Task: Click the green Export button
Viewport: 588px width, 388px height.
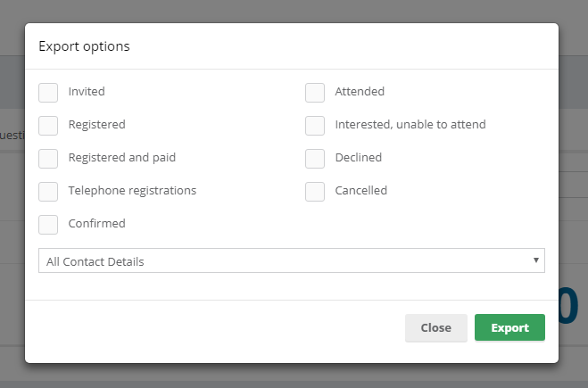Action: coord(509,327)
